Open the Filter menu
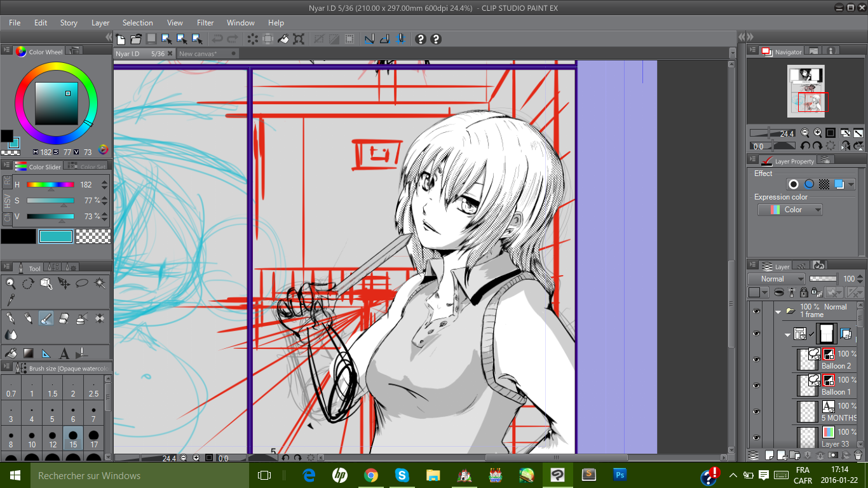Viewport: 868px width, 488px height. pyautogui.click(x=205, y=22)
